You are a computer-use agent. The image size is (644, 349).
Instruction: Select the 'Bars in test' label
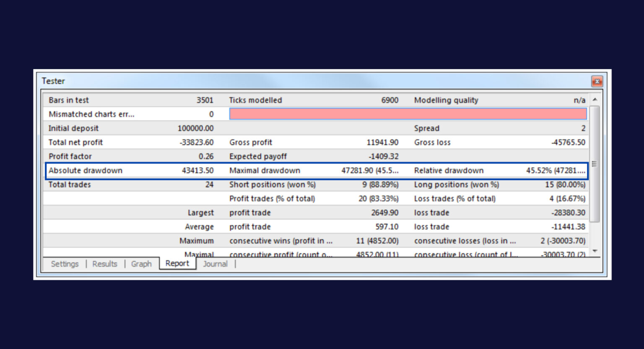[x=69, y=100]
